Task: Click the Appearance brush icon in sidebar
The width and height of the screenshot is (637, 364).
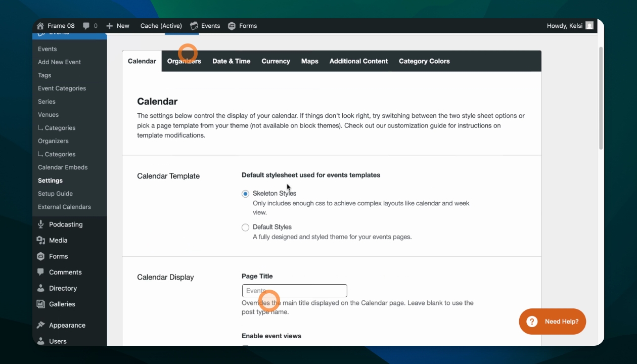Action: pos(41,325)
